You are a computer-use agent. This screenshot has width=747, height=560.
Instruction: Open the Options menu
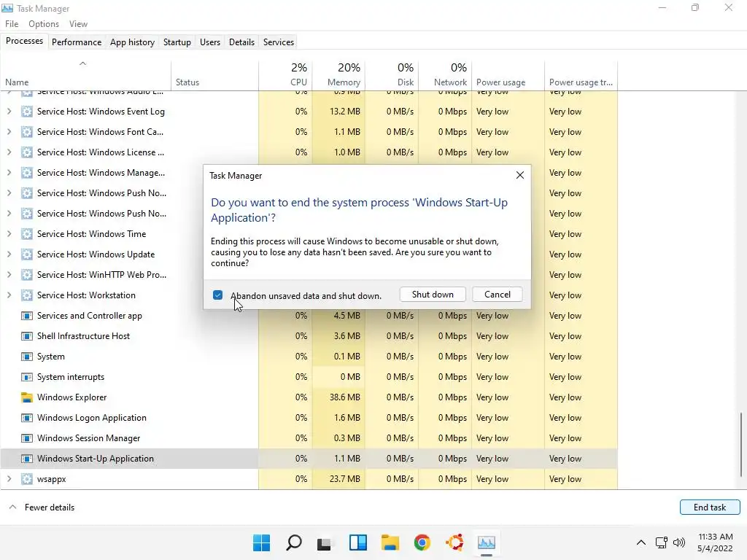coord(44,24)
